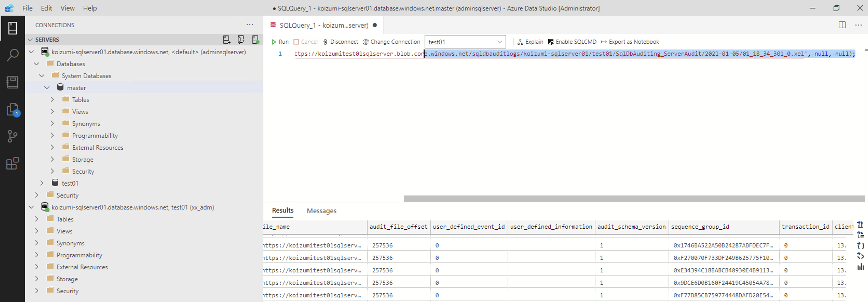This screenshot has height=302, width=868.
Task: Click the Split Editor icon
Action: click(x=842, y=25)
